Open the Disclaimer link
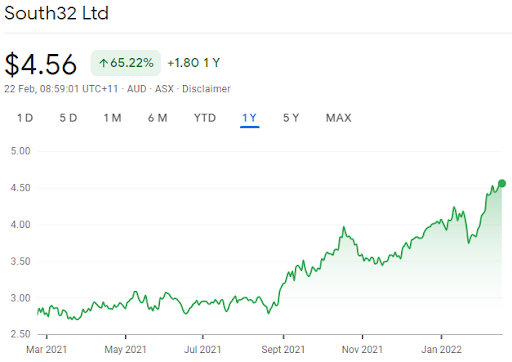Screen dimensions: 512x362 [x=206, y=89]
